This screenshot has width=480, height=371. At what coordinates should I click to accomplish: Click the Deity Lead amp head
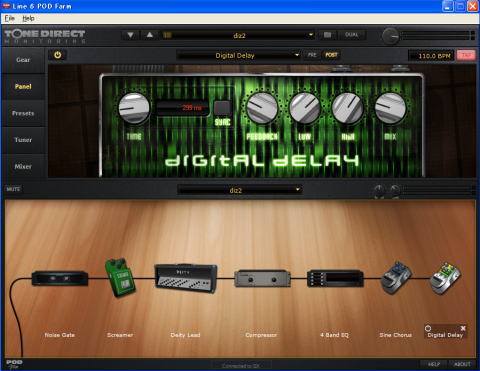click(186, 278)
